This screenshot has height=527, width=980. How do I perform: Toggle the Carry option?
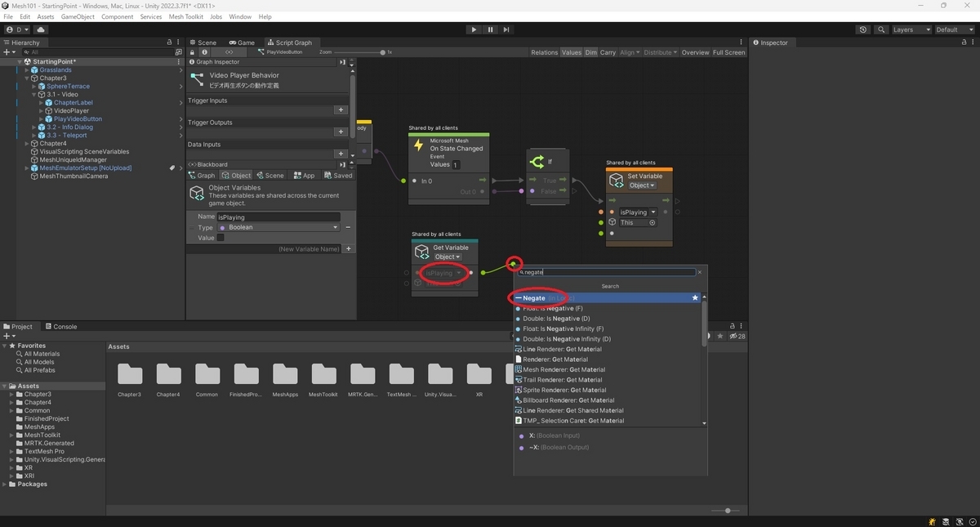(x=608, y=52)
